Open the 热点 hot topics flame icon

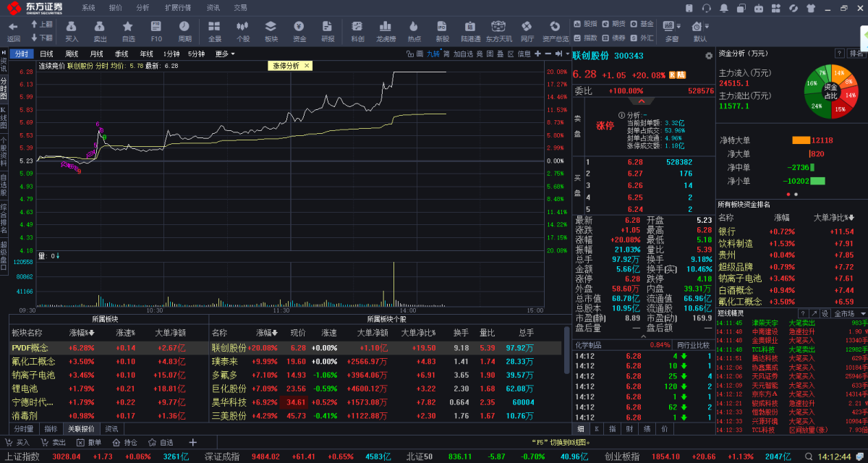[414, 30]
